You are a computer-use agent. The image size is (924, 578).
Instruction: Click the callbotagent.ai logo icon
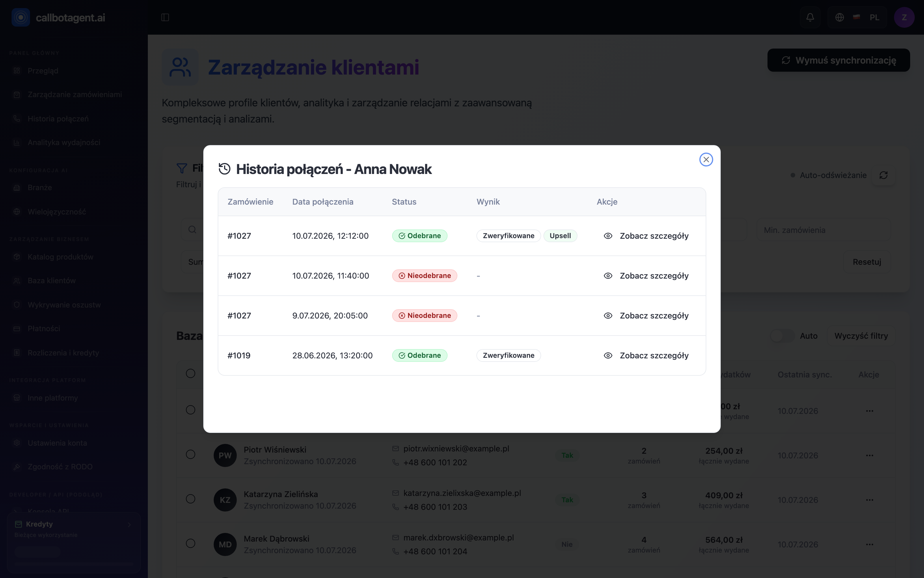pyautogui.click(x=21, y=17)
